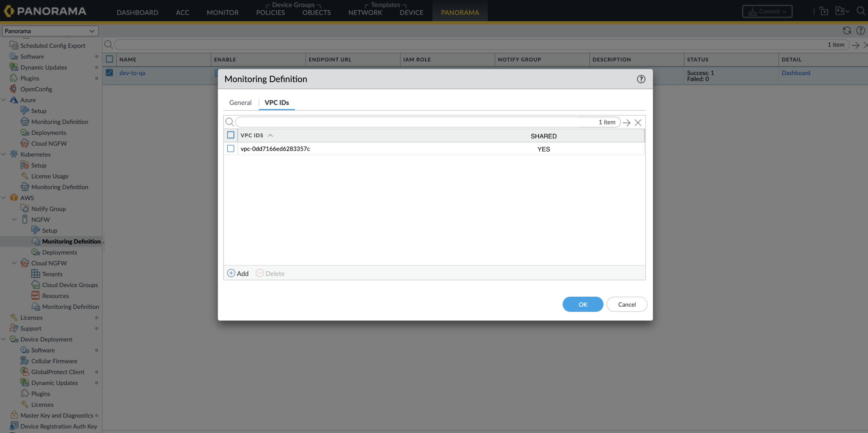Sort by the VPC IDs column header
The width and height of the screenshot is (868, 433).
point(252,135)
